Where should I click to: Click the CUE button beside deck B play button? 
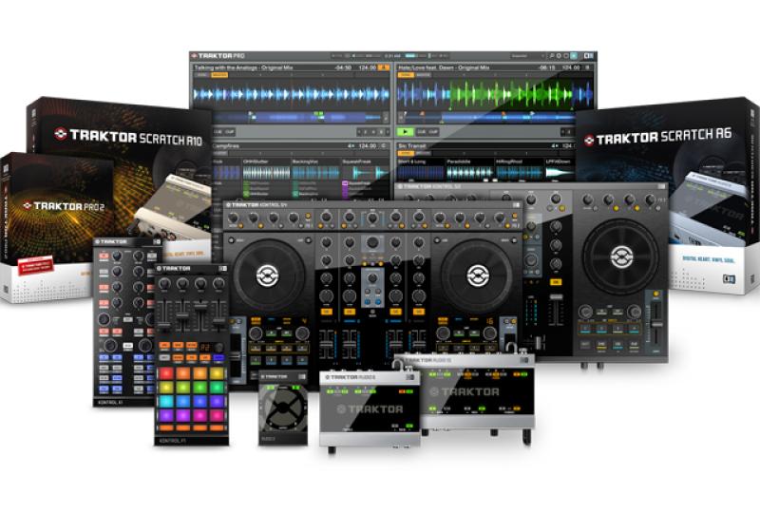pos(422,132)
